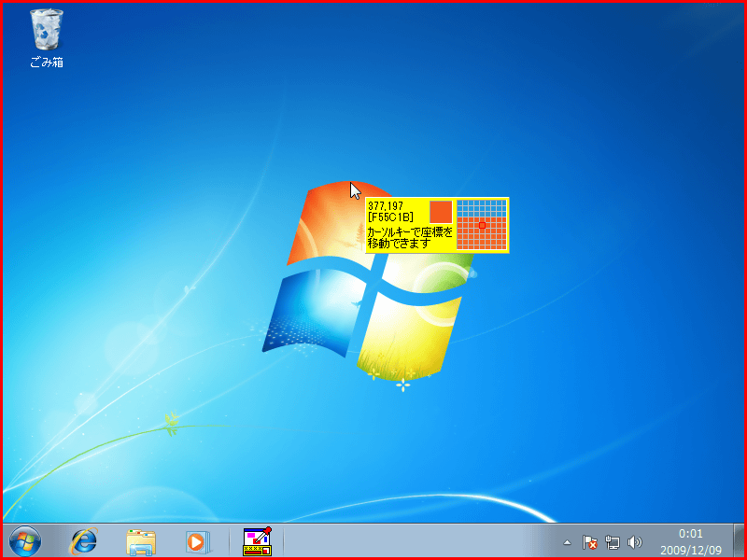Click the orange color swatch in tooltip
Image resolution: width=747 pixels, height=560 pixels.
click(x=441, y=212)
